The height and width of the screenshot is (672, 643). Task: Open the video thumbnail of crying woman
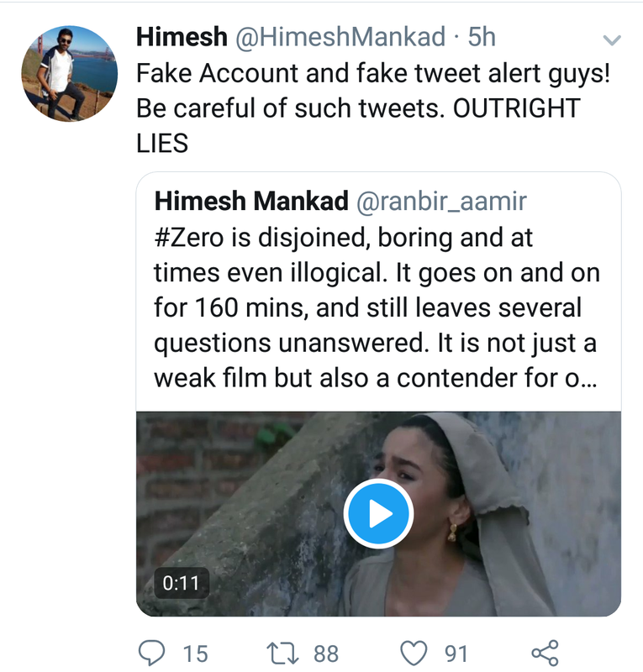378,514
